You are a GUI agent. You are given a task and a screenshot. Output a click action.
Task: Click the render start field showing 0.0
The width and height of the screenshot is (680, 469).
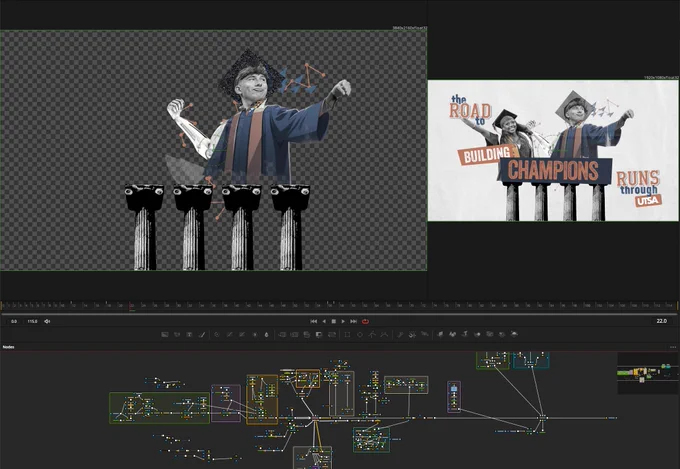click(14, 321)
